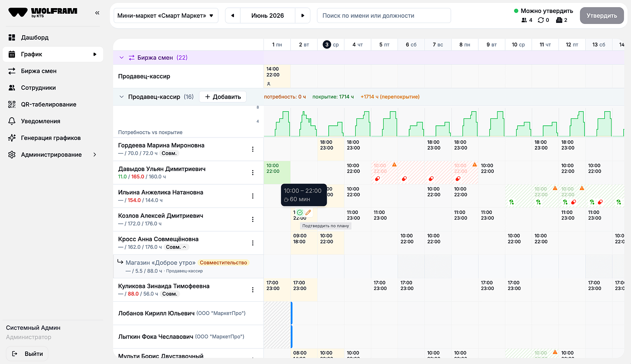The width and height of the screenshot is (631, 364).
Task: Edit Козлов's shift with the orange pencil icon
Action: point(308,212)
